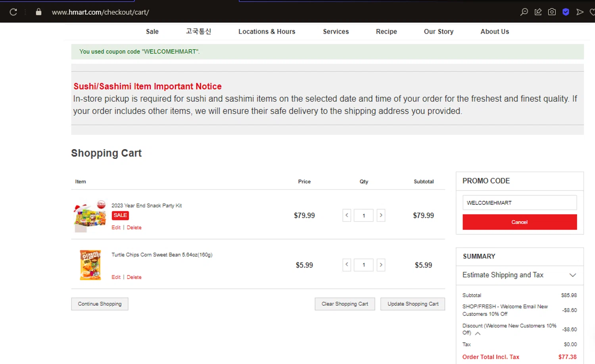Increase Turtle Chips quantity
This screenshot has width=595, height=364.
pos(381,265)
